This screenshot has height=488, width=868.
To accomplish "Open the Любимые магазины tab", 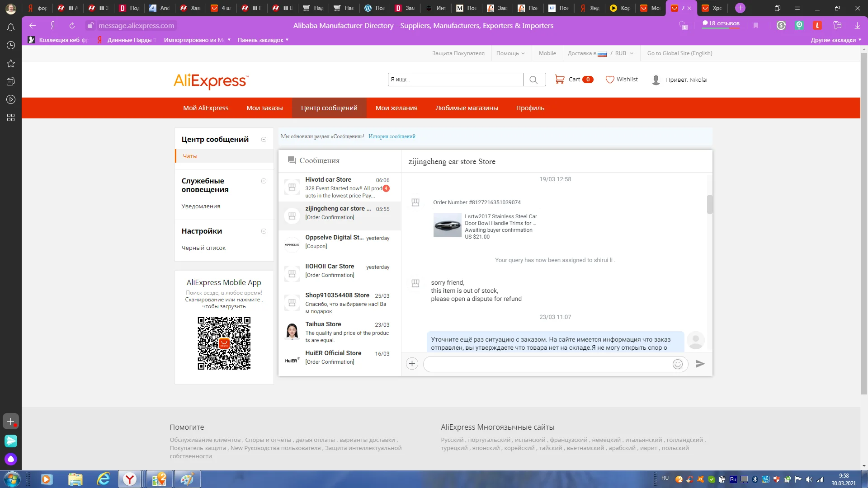I will pos(467,108).
